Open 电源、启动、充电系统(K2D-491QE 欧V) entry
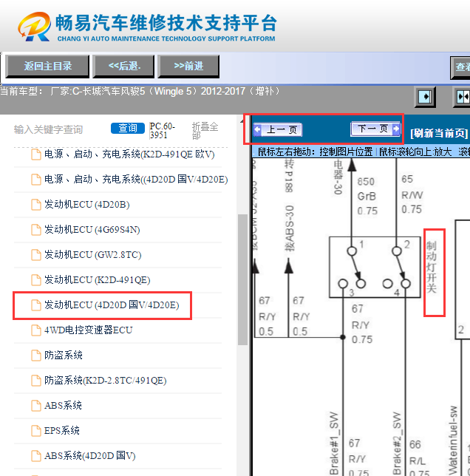 point(129,154)
